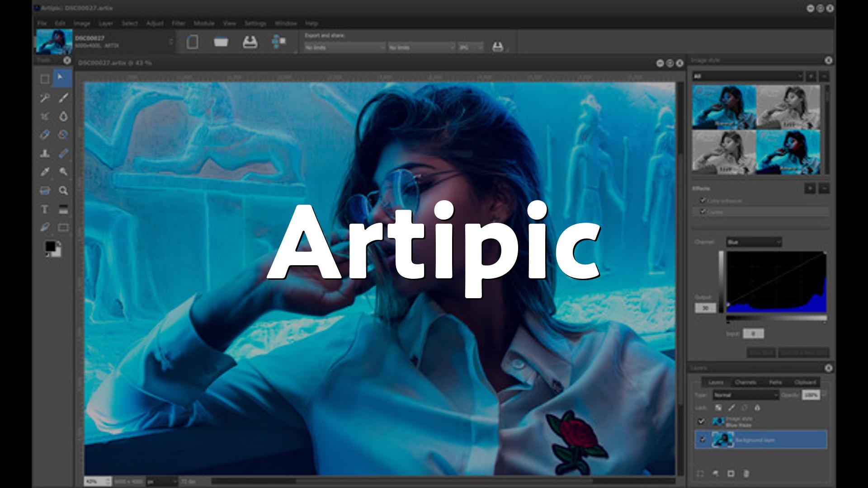Click the Export and share save icon
Viewport: 868px width, 488px height.
(x=497, y=47)
